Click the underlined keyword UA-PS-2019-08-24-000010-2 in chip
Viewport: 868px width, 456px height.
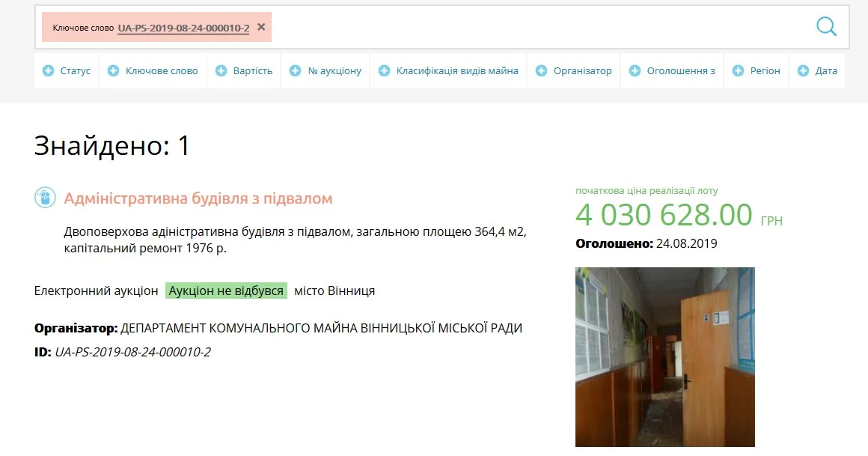183,28
